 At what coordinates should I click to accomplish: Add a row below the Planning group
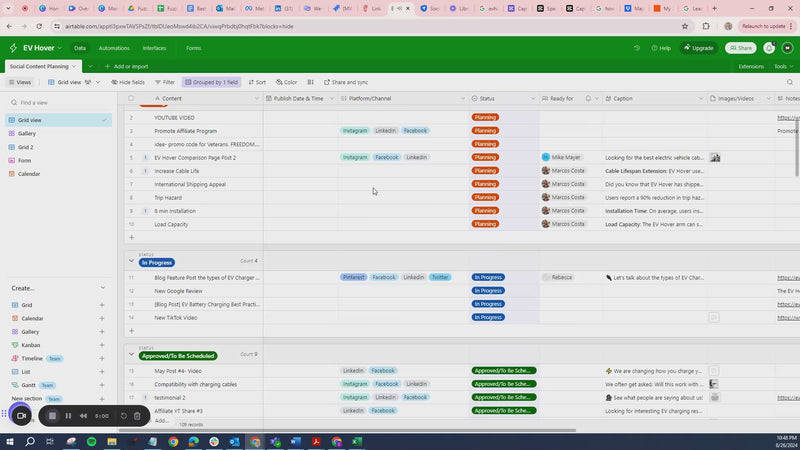[x=132, y=238]
